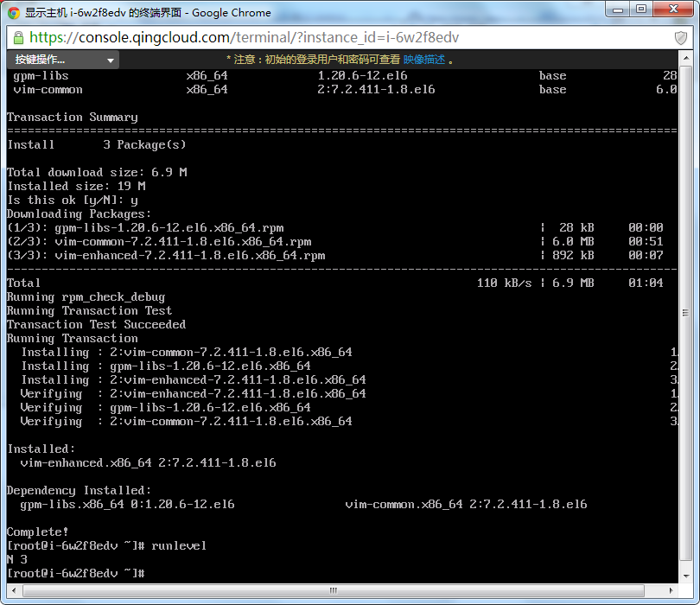Click the 'runlevel' command text
The width and height of the screenshot is (700, 605).
179,546
